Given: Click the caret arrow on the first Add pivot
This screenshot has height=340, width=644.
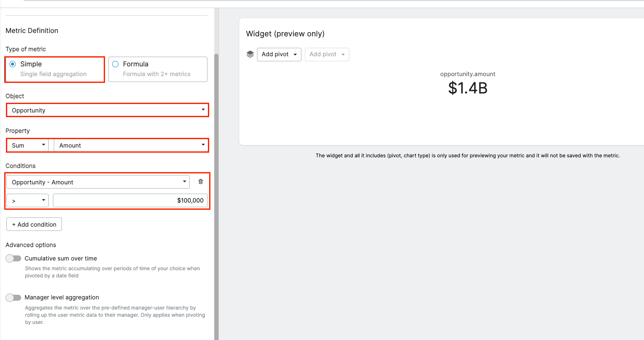Looking at the screenshot, I should click(295, 55).
